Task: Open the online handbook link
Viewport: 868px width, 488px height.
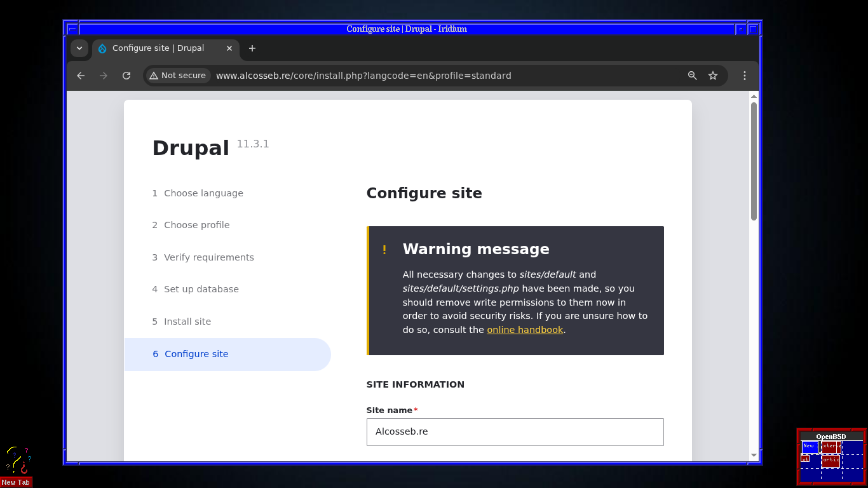Action: (525, 329)
